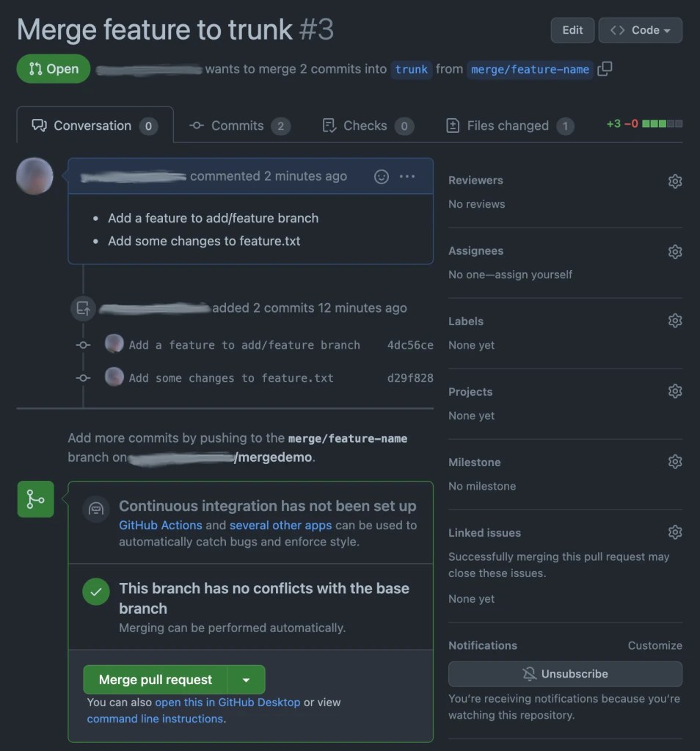Open Linked issues settings gear
The width and height of the screenshot is (700, 751).
pos(675,532)
